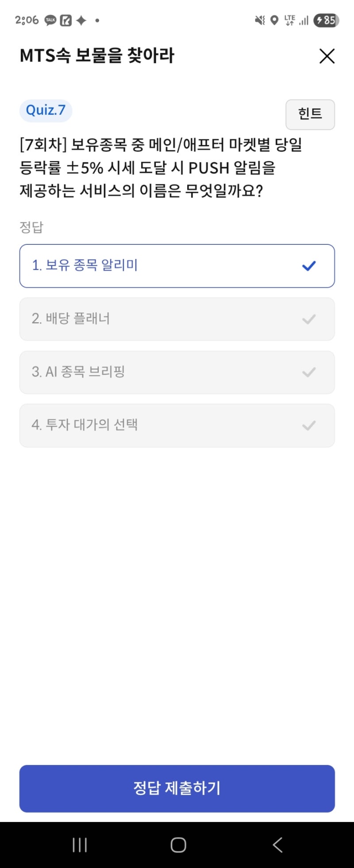The height and width of the screenshot is (868, 354).
Task: Tap the gray checkmark on 투자 대가의 선택
Action: pyautogui.click(x=309, y=426)
